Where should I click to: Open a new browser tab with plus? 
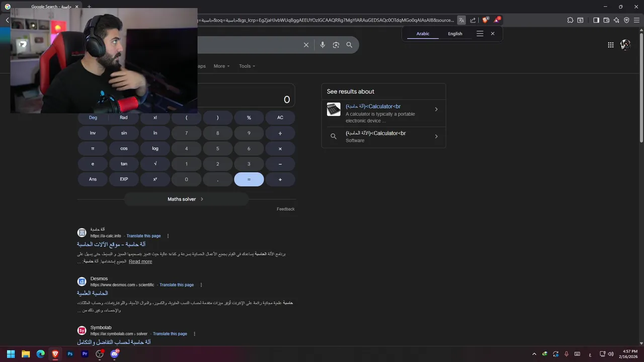click(89, 7)
